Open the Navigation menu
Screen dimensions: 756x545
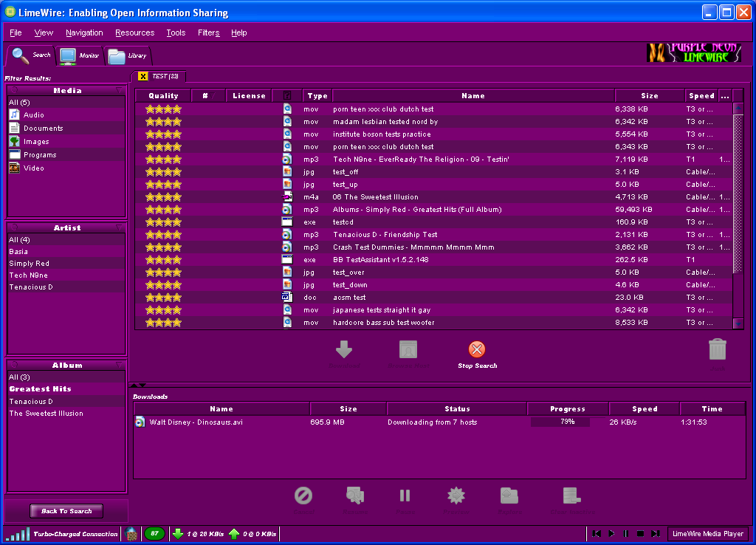pyautogui.click(x=84, y=32)
